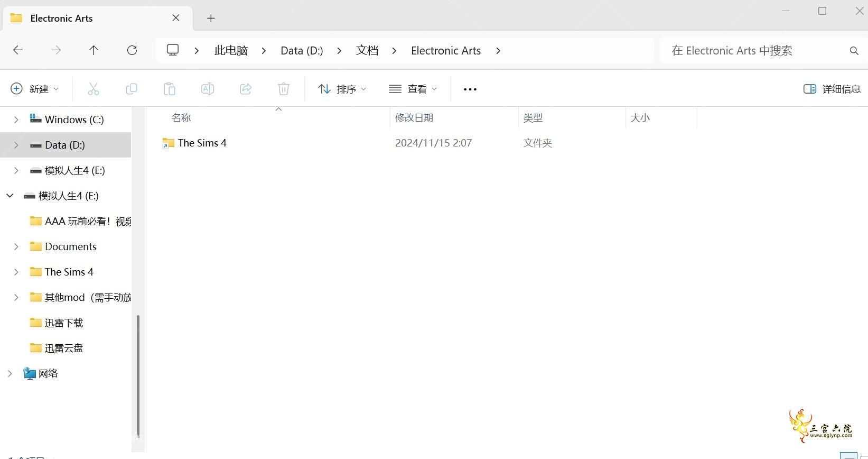Click the forward navigation arrow

55,50
